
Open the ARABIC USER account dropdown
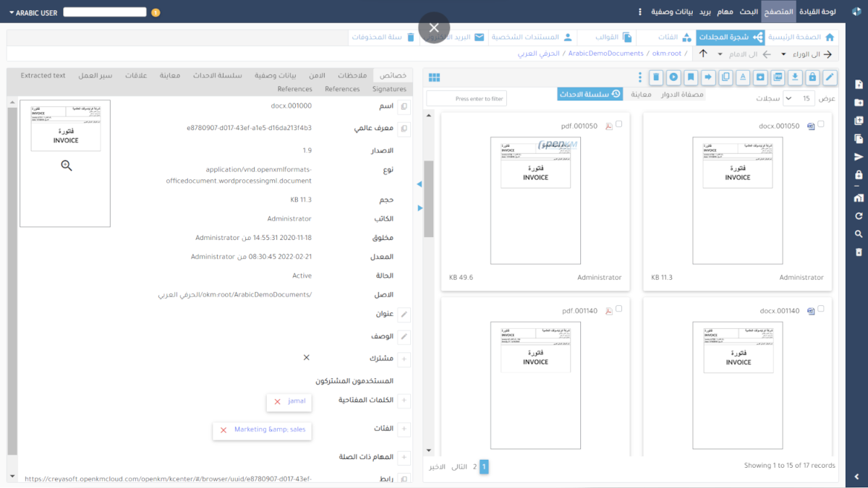(x=32, y=13)
